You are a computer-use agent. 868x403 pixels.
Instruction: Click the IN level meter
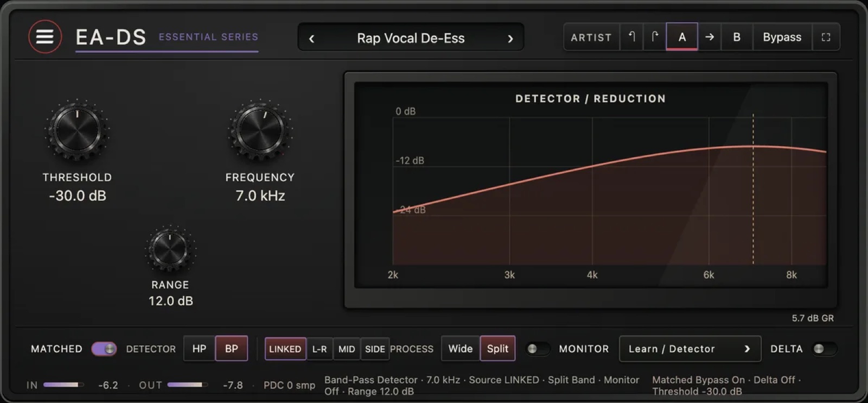point(63,385)
